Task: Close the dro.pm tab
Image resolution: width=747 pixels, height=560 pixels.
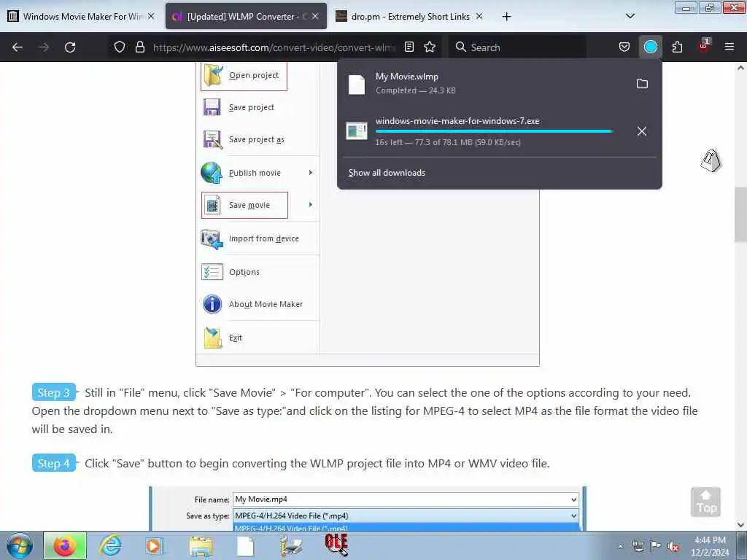Action: tap(479, 16)
